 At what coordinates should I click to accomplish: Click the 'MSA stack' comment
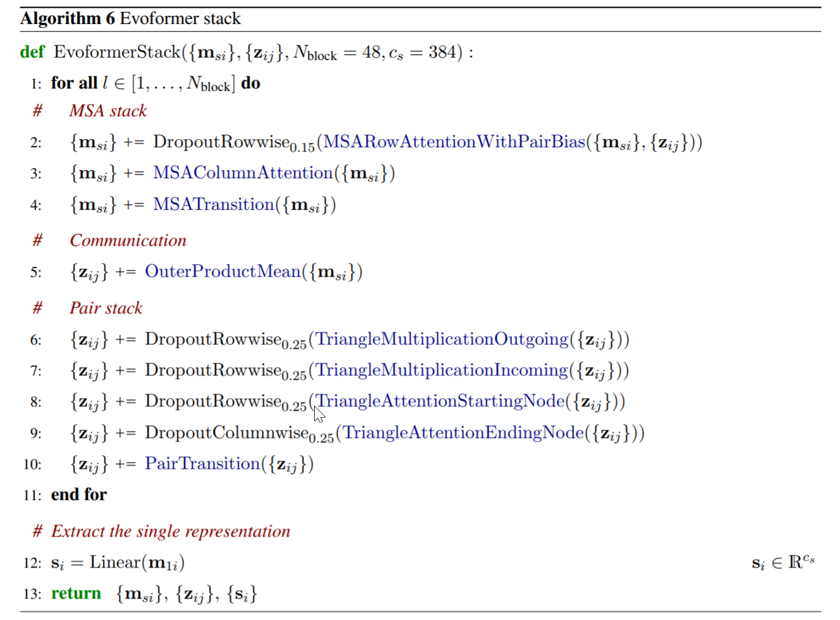point(108,111)
